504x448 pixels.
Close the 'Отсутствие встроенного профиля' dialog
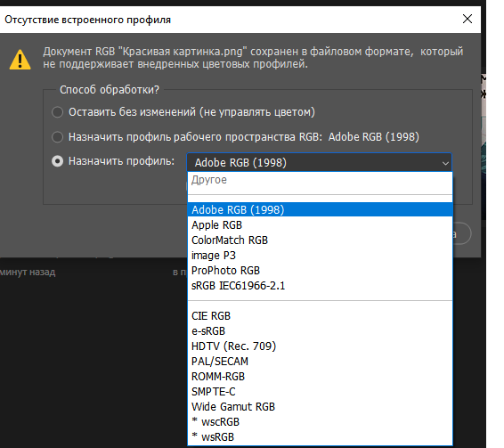click(x=467, y=19)
